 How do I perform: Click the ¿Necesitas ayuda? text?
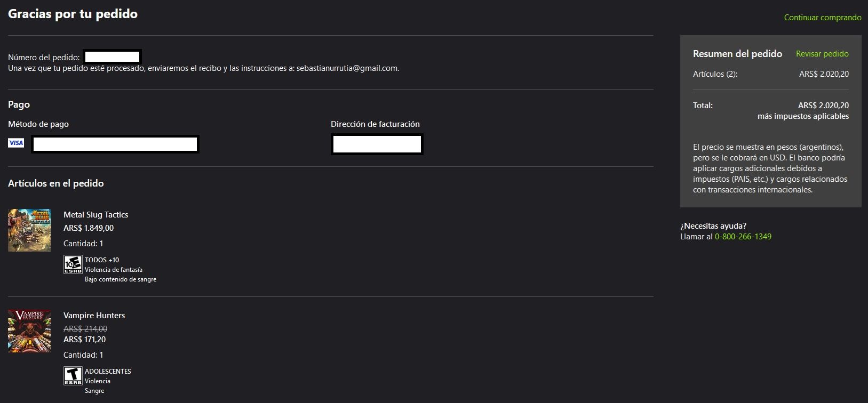[713, 226]
